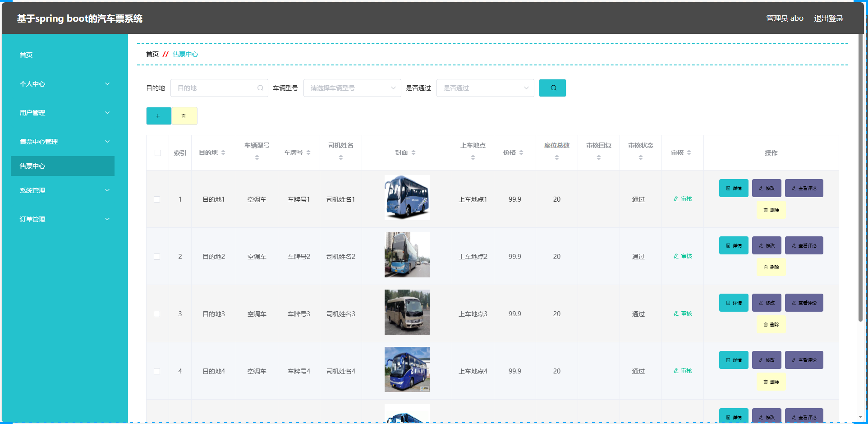Sort the table by 审核 column
The width and height of the screenshot is (868, 424).
point(689,152)
